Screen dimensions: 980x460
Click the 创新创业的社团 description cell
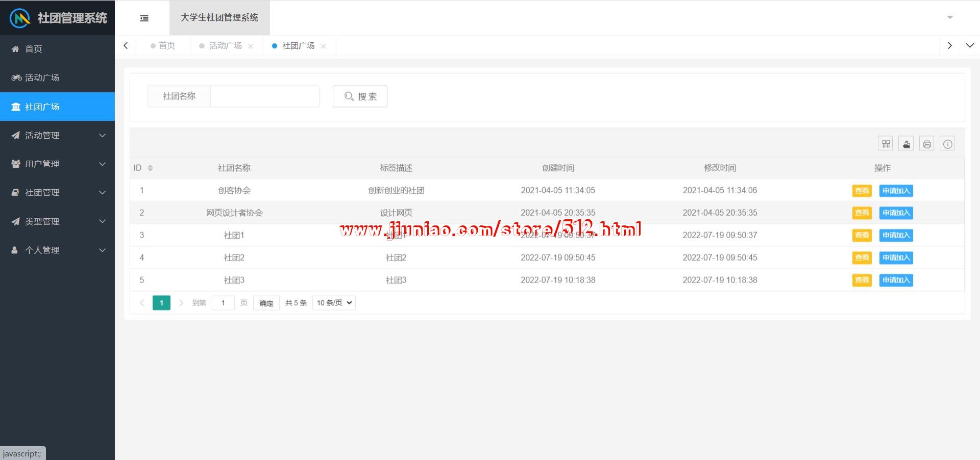(396, 190)
